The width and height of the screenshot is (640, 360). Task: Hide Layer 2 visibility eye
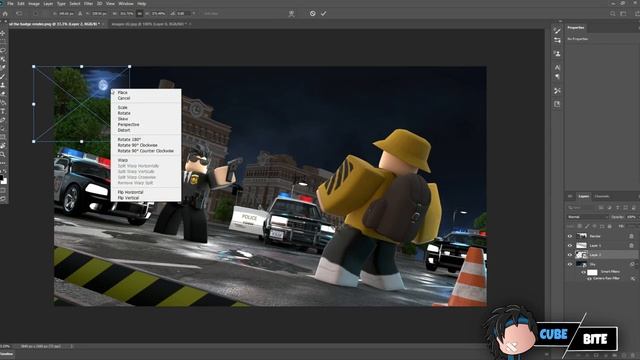point(570,255)
